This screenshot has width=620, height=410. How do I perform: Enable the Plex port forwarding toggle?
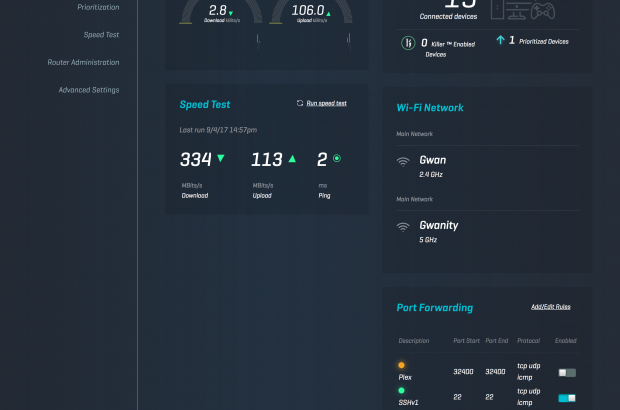(567, 372)
